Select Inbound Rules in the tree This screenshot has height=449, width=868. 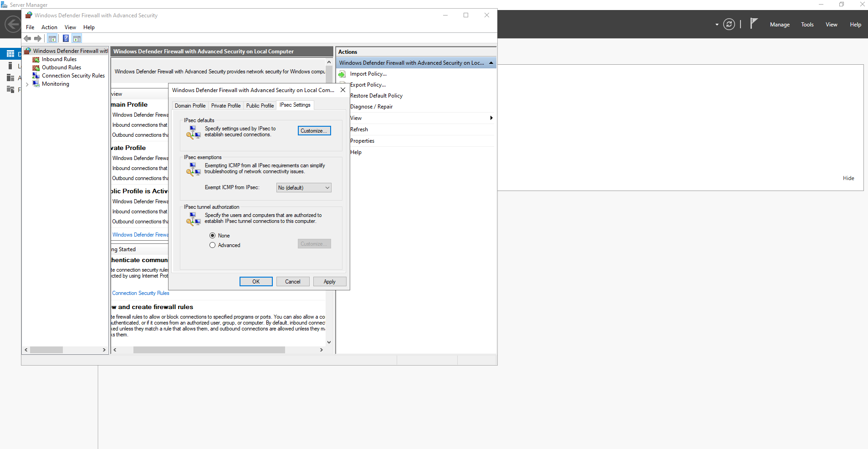coord(59,59)
